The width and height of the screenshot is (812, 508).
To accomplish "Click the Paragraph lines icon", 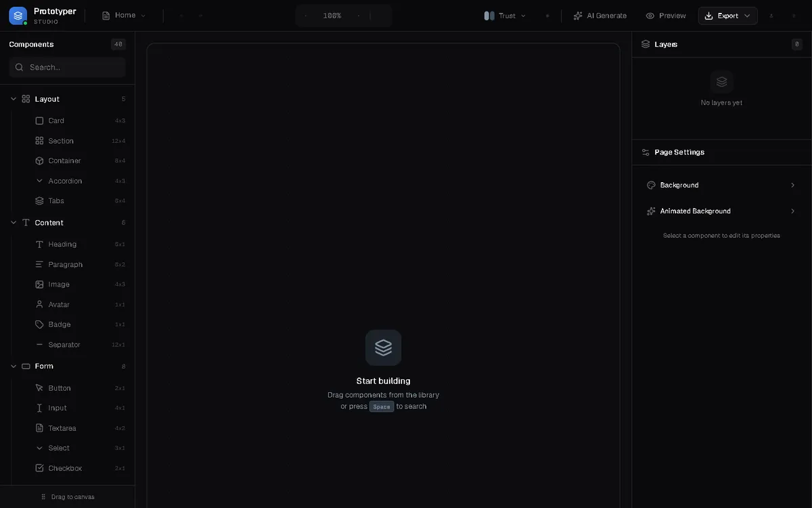I will pyautogui.click(x=39, y=264).
